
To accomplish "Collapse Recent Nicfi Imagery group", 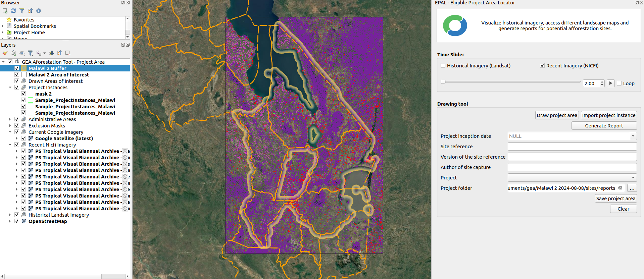I will tap(10, 145).
